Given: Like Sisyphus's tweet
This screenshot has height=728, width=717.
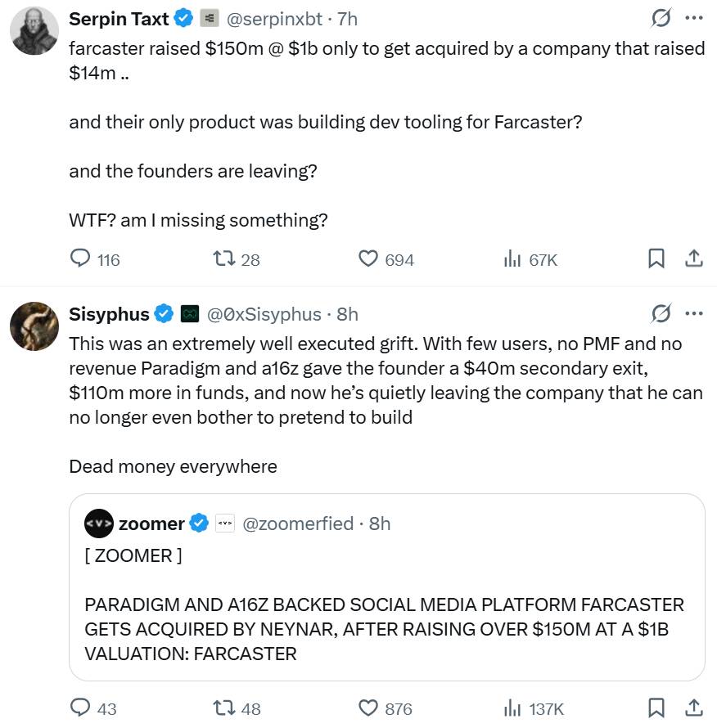Looking at the screenshot, I should [369, 708].
